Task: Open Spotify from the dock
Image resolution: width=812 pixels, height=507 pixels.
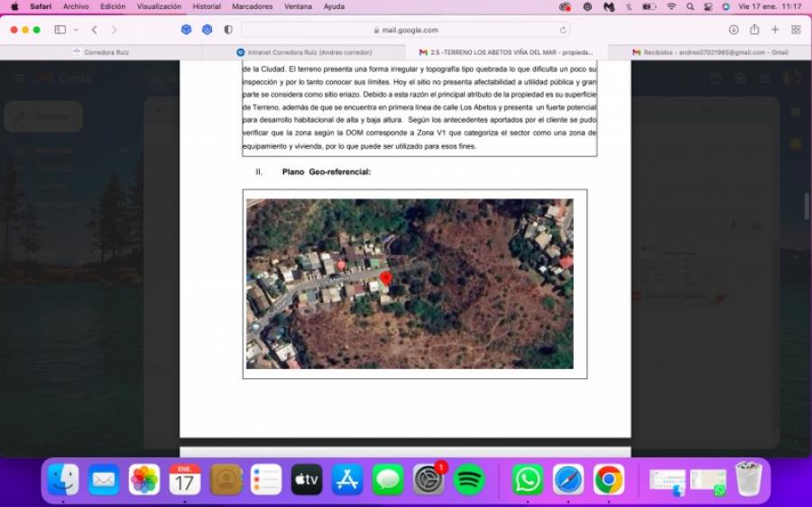Action: click(469, 480)
